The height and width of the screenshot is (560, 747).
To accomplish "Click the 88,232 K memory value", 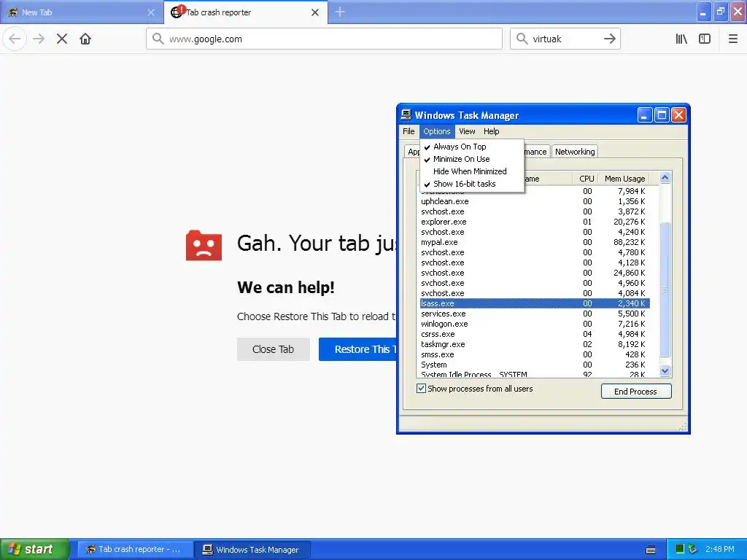I will [629, 242].
